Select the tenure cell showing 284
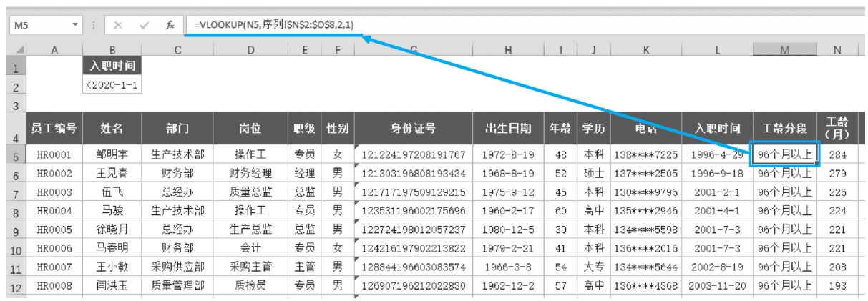 pyautogui.click(x=836, y=154)
